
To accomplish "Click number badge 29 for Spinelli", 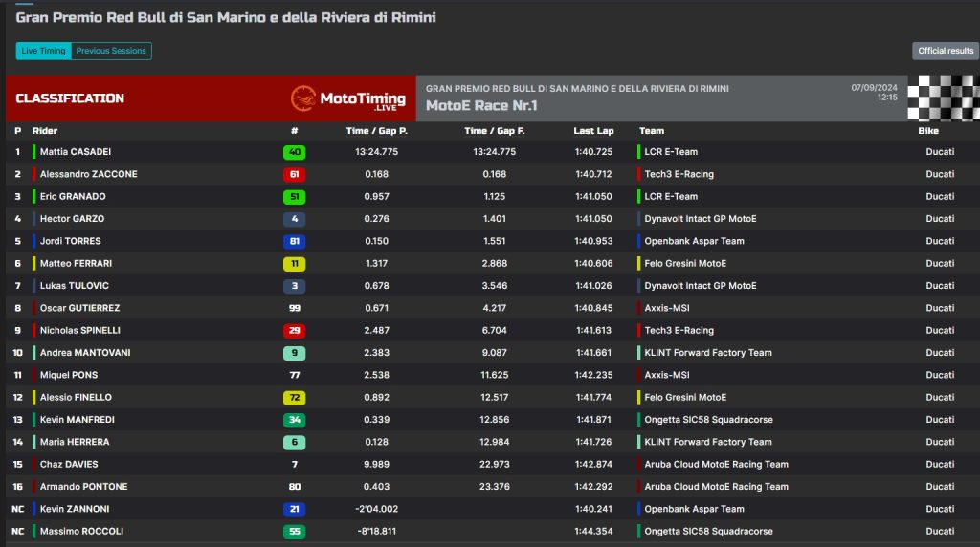I will click(295, 330).
